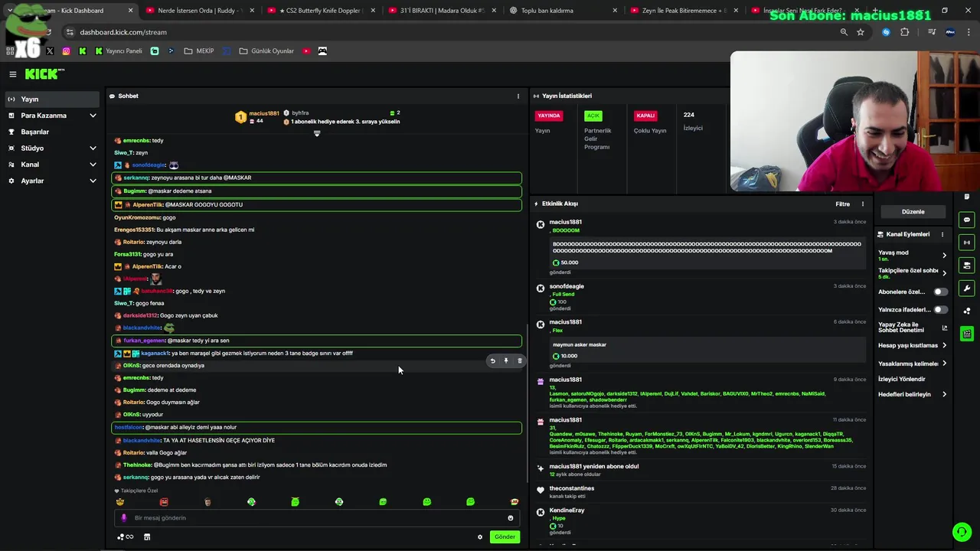
Task: Open Yavaş mod settings
Action: tap(913, 255)
